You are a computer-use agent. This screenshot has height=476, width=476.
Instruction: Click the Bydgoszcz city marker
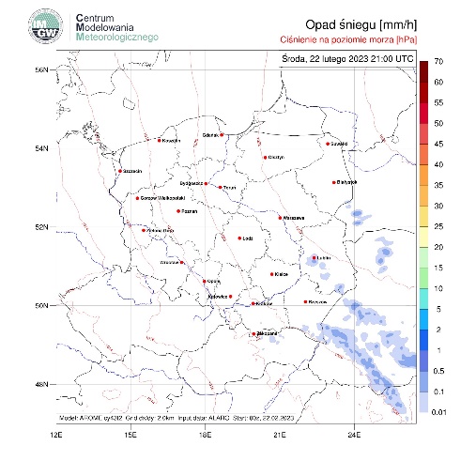[206, 183]
